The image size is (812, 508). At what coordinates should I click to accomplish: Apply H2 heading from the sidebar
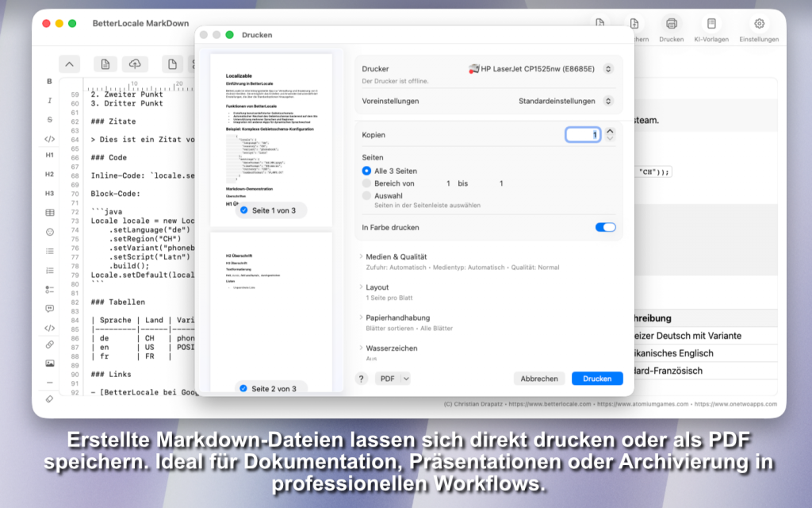[49, 174]
